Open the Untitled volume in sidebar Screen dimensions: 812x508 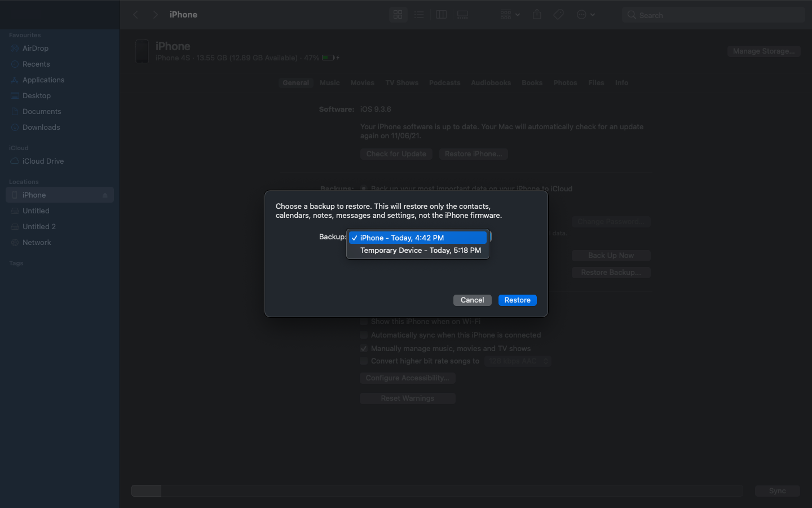coord(60,211)
